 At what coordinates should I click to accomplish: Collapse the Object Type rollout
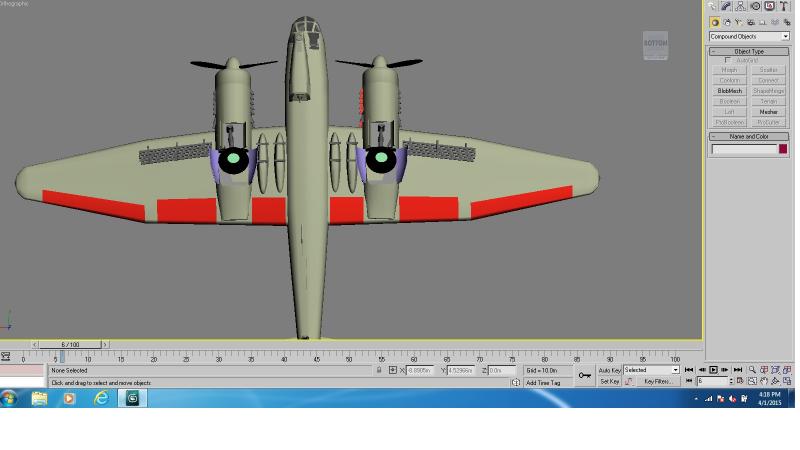coord(749,52)
